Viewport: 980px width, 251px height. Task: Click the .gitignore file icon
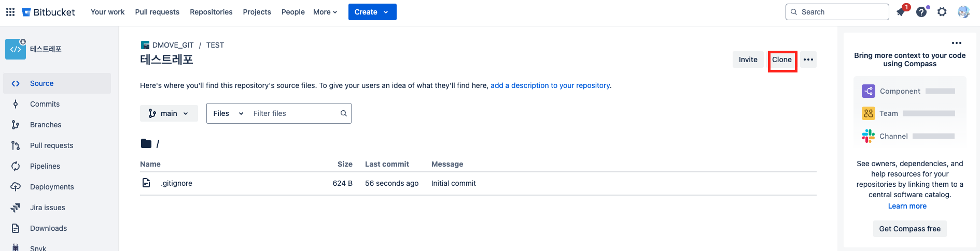point(146,183)
